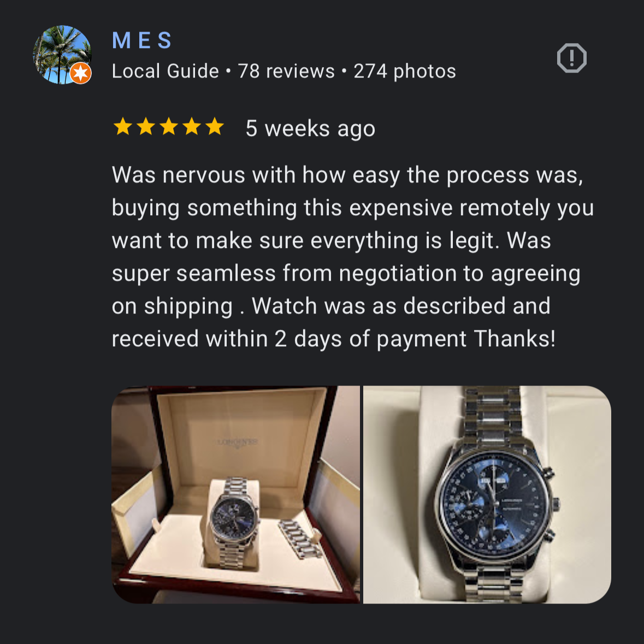Click the 274 photos count
Screen dimensions: 644x644
(405, 72)
